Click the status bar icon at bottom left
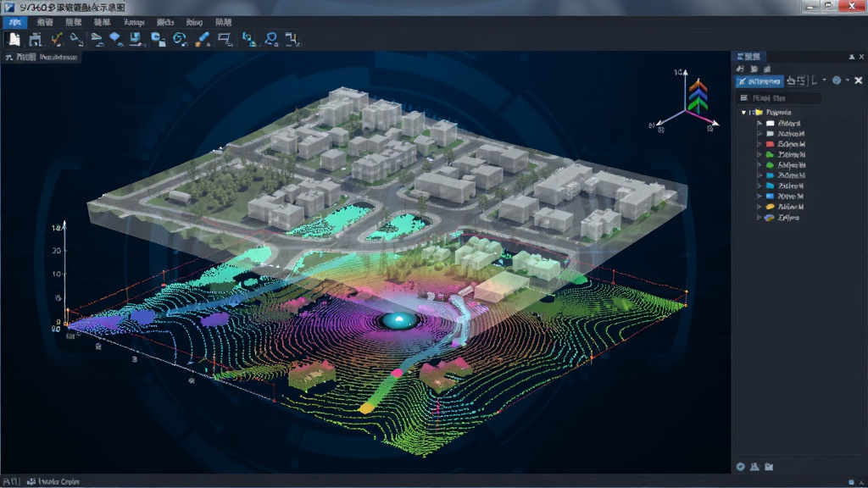Image resolution: width=868 pixels, height=488 pixels. [x=31, y=482]
